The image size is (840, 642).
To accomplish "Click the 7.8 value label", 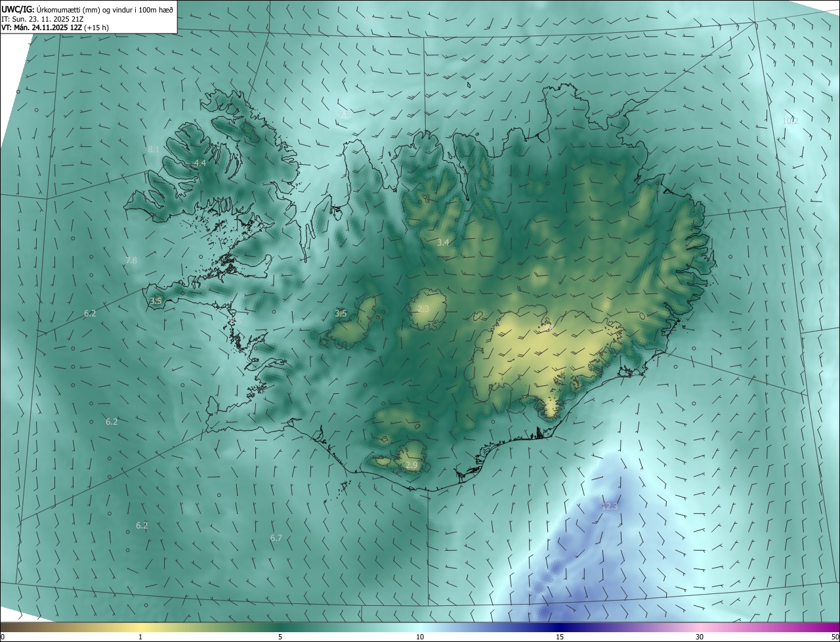I will [131, 261].
